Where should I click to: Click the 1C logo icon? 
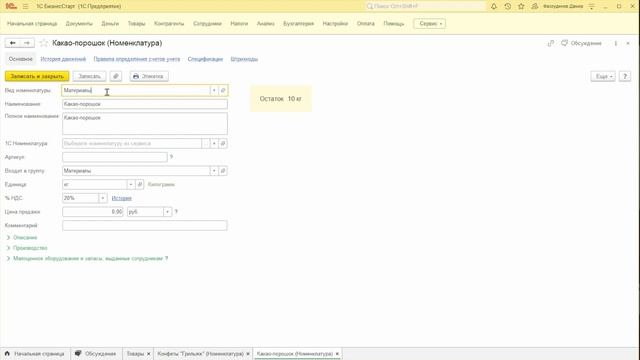[11, 6]
